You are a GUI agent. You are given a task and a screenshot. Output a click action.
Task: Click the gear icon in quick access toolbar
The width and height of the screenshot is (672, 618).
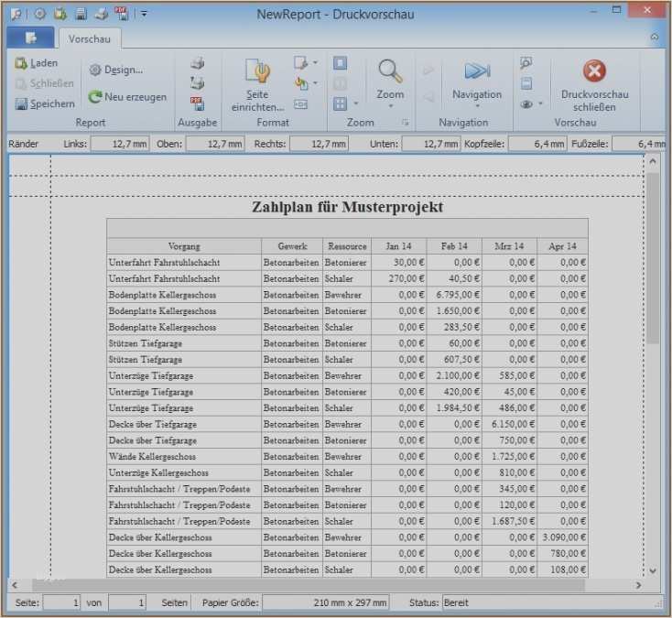coord(40,14)
